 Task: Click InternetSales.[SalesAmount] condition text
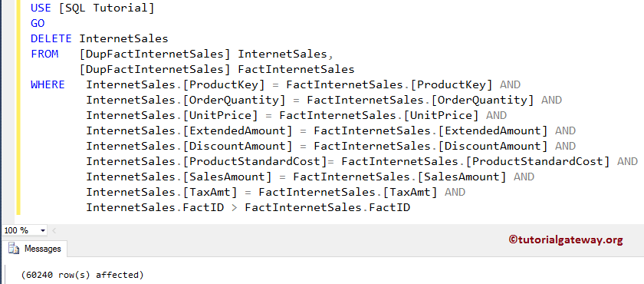click(179, 177)
